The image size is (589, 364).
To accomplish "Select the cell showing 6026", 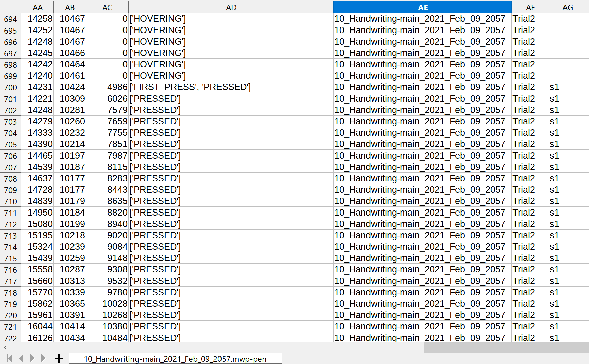I will pyautogui.click(x=107, y=99).
